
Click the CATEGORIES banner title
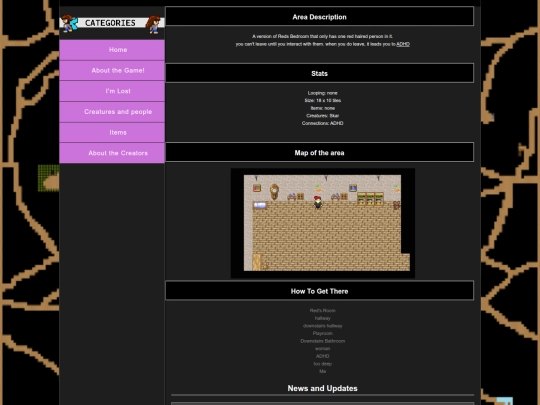(110, 23)
